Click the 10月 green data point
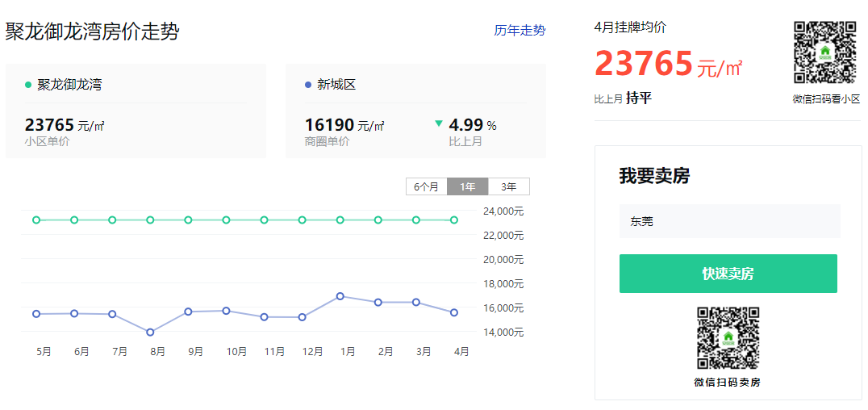 (227, 220)
